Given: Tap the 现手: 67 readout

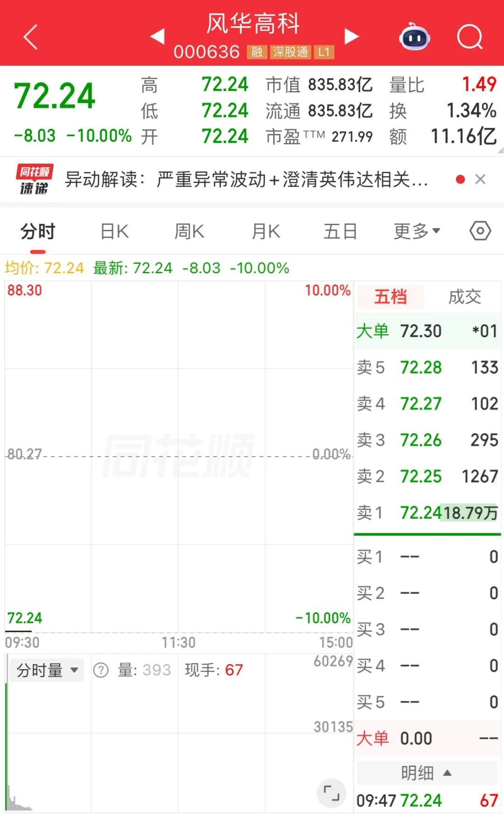Looking at the screenshot, I should (214, 670).
